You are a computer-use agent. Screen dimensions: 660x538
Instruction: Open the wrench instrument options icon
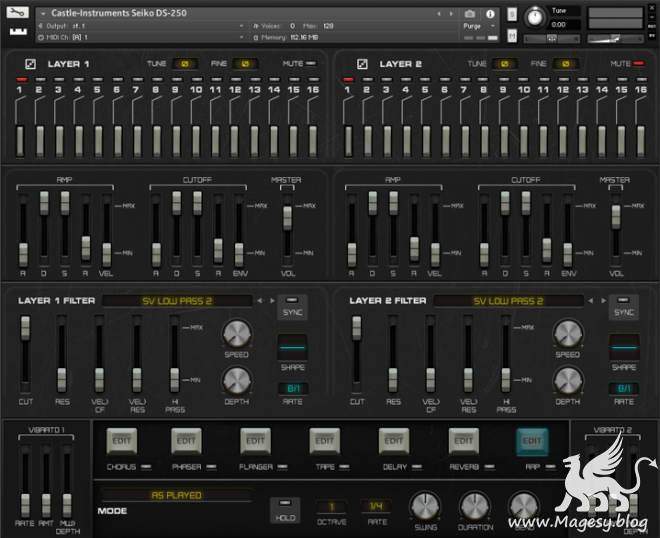click(x=17, y=12)
